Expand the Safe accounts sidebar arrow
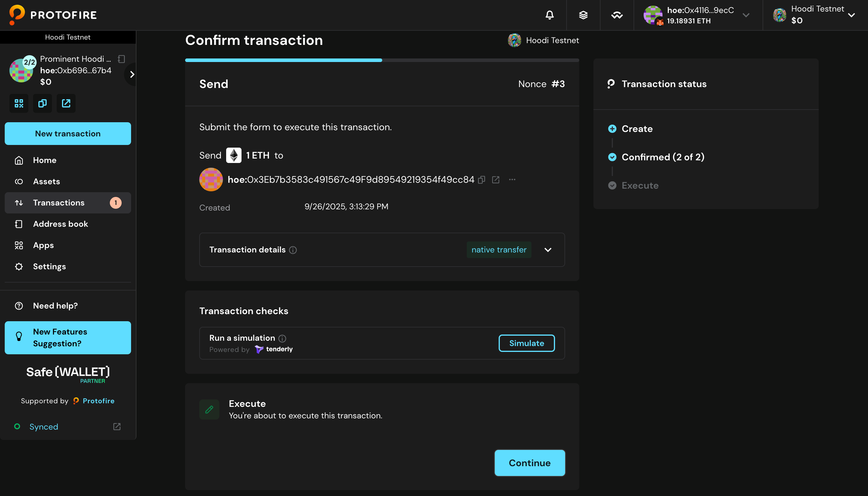 point(132,74)
